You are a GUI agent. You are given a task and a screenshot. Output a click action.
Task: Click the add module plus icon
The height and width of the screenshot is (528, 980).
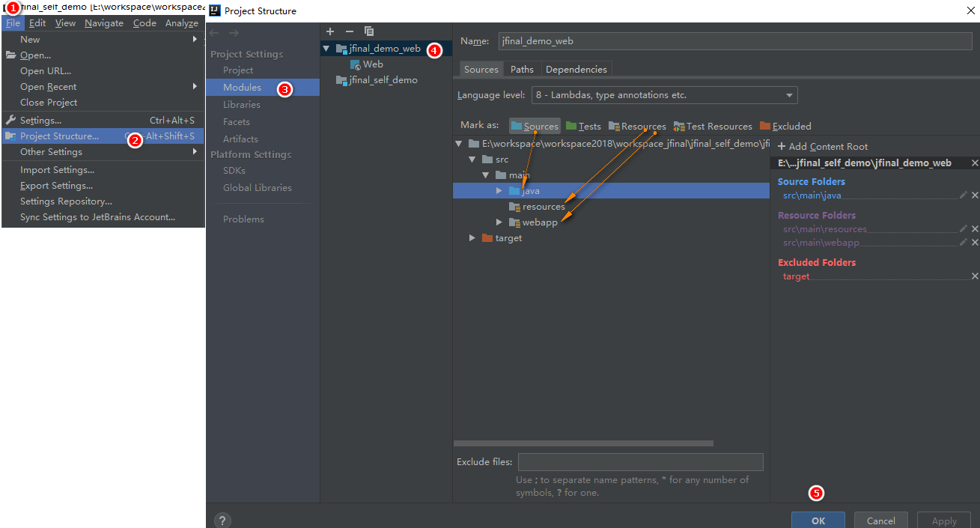330,31
